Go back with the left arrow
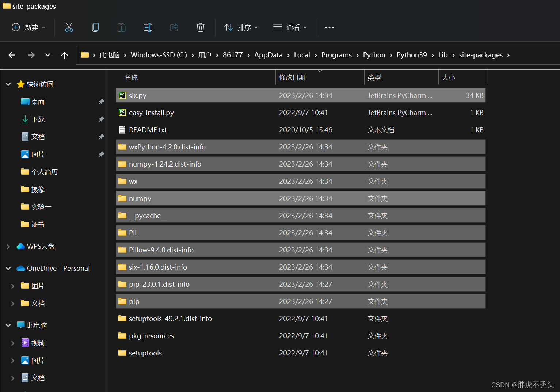Viewport: 560px width, 392px height. click(x=12, y=55)
